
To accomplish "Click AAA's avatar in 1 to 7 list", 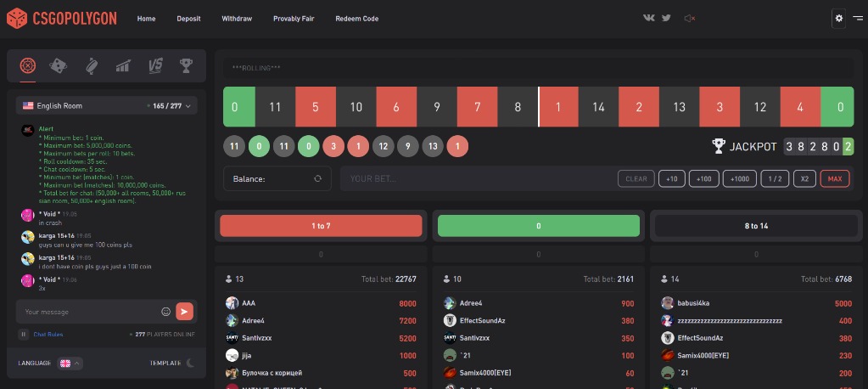I will (x=232, y=303).
